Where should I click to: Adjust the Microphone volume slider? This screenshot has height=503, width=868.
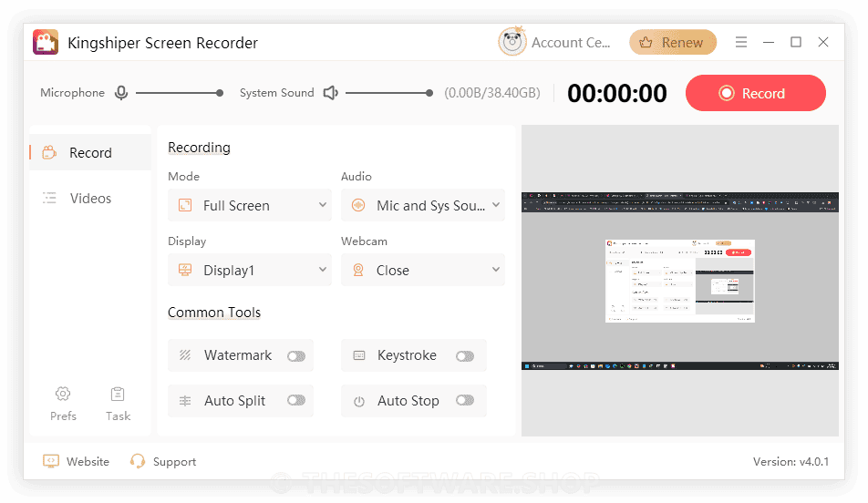coord(180,93)
